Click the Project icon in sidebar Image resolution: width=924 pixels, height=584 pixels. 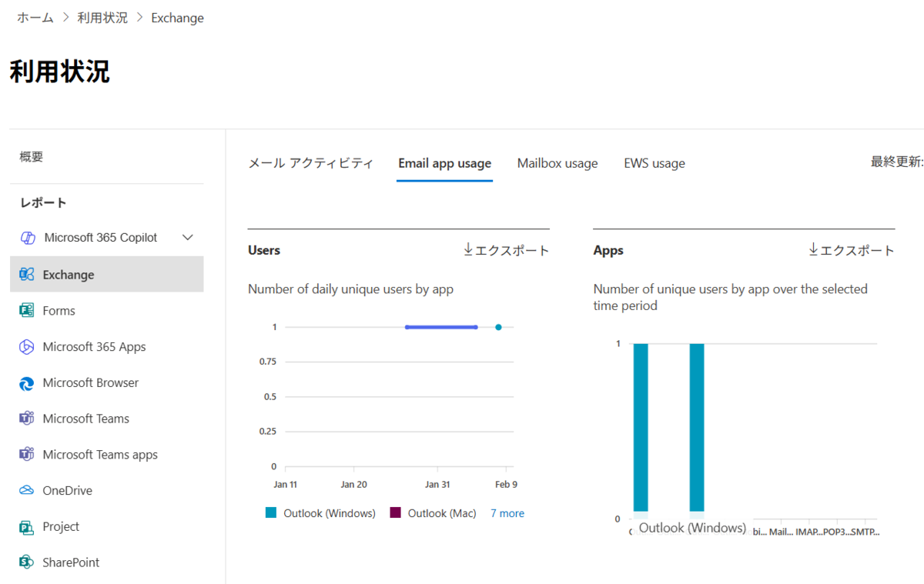27,527
